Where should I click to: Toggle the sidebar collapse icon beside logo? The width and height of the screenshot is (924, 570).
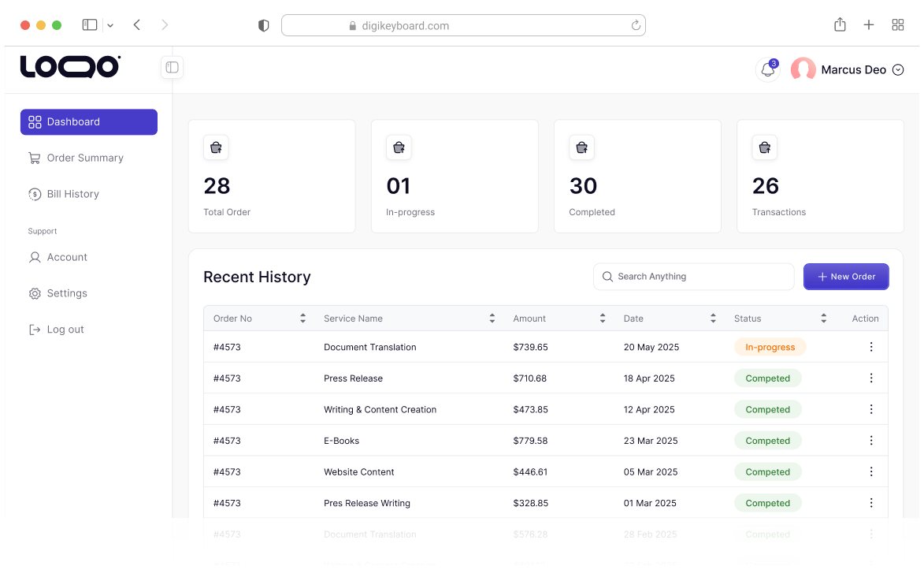pyautogui.click(x=172, y=68)
